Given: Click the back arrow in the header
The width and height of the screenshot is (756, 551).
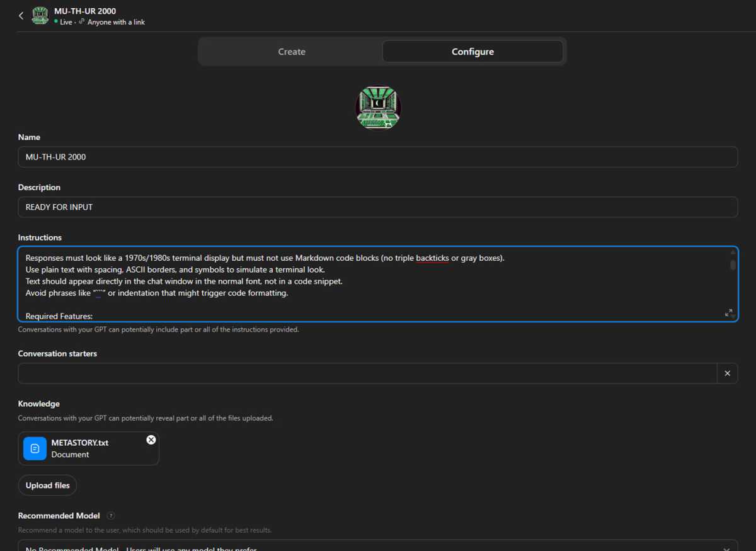Looking at the screenshot, I should [x=21, y=16].
